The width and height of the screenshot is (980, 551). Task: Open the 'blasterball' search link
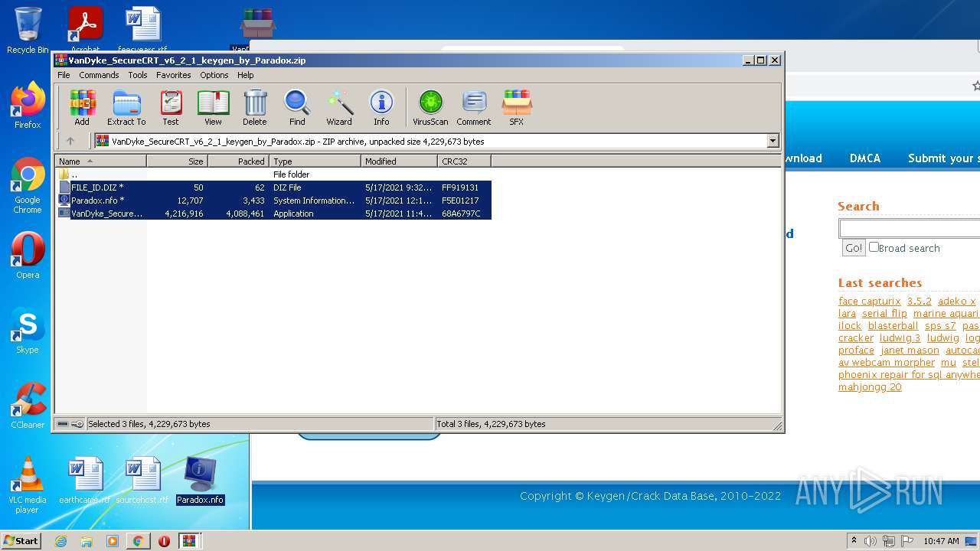[x=893, y=325]
